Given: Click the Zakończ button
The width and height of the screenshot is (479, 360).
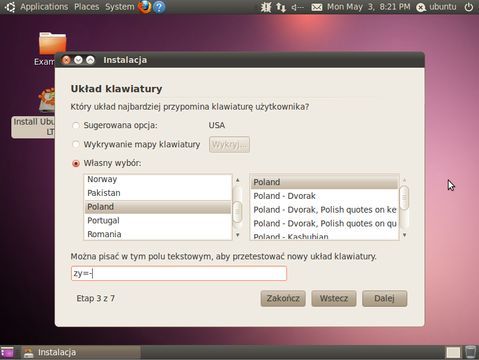Looking at the screenshot, I should (283, 298).
